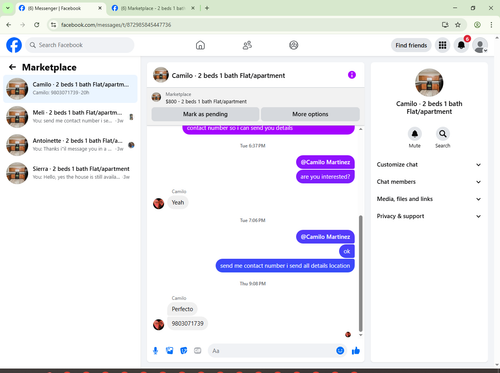Bookmark this page with the star icon

tap(458, 25)
